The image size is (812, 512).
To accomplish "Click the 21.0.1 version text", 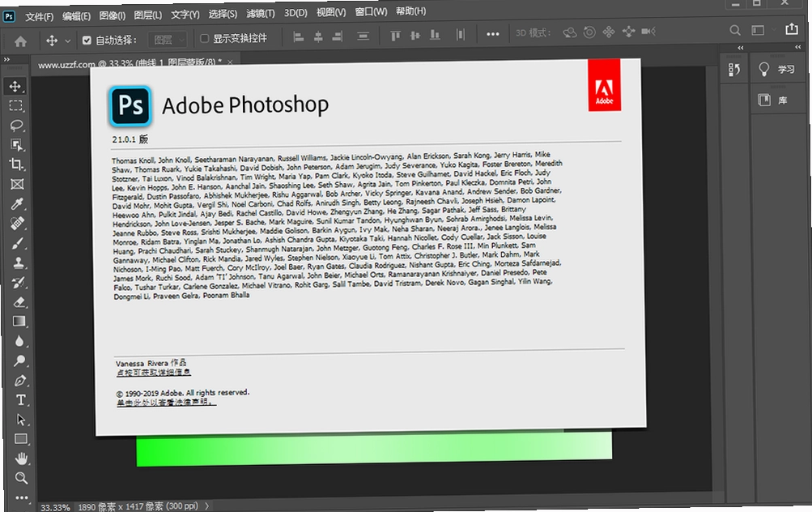I will (x=130, y=139).
